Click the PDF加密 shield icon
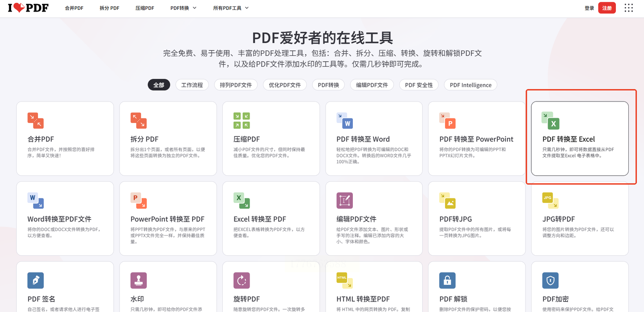644x312 pixels. point(551,280)
